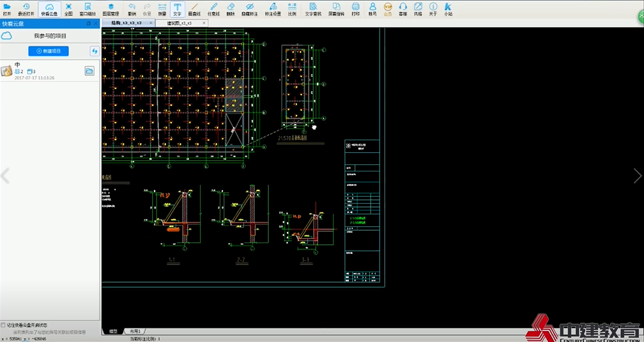Float the 快看云盘 panel
Viewport: 644px width, 342px height.
88,24
